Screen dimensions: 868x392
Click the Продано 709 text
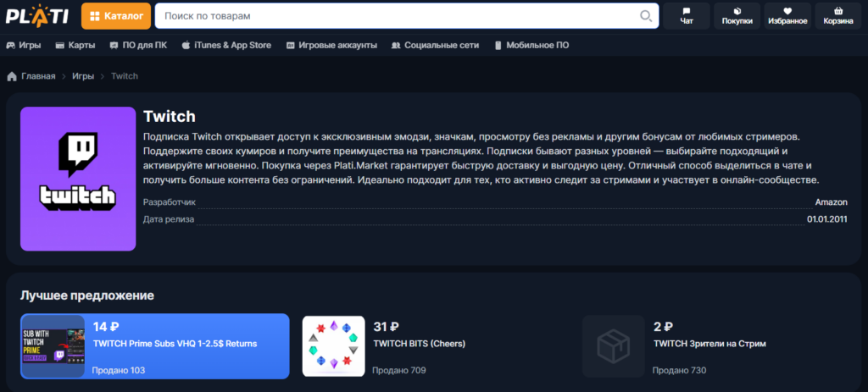399,371
